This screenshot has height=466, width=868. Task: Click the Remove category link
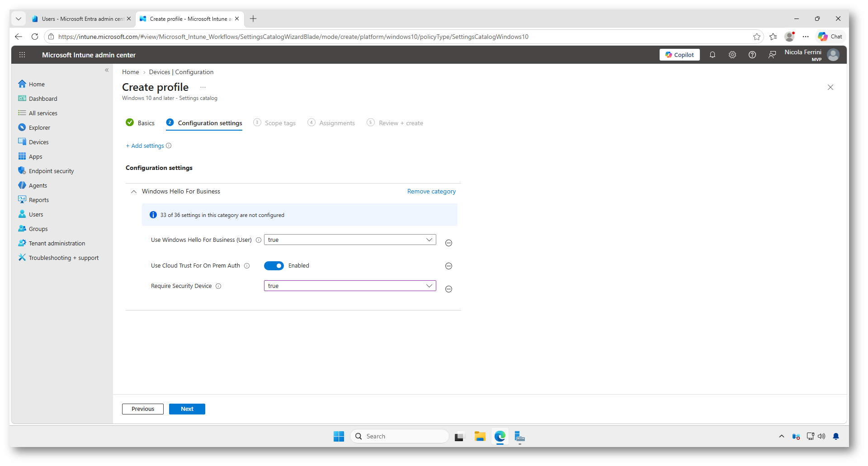431,192
